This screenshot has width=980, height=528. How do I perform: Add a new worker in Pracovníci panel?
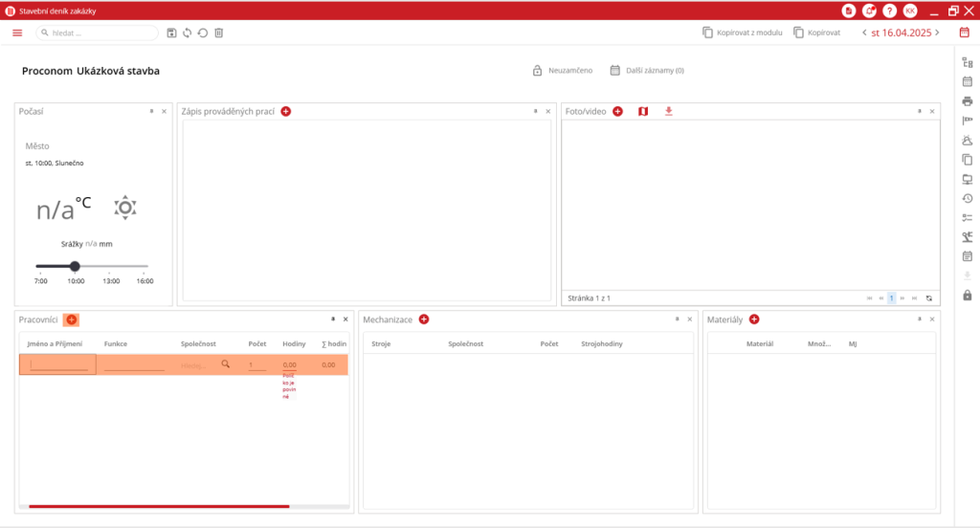click(72, 319)
